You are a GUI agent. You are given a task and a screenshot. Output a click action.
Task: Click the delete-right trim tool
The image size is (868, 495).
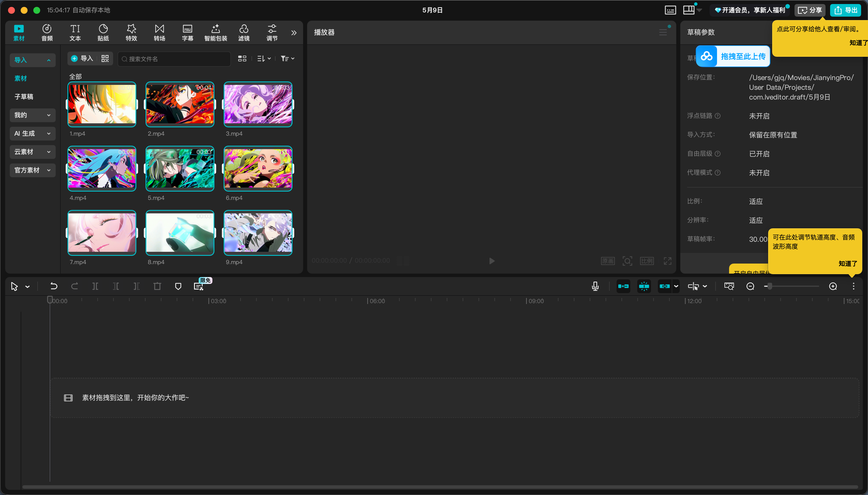[x=136, y=286]
